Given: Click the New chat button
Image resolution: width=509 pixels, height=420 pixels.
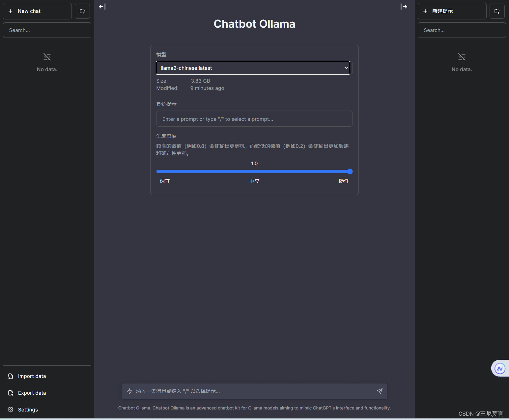Looking at the screenshot, I should tap(37, 11).
